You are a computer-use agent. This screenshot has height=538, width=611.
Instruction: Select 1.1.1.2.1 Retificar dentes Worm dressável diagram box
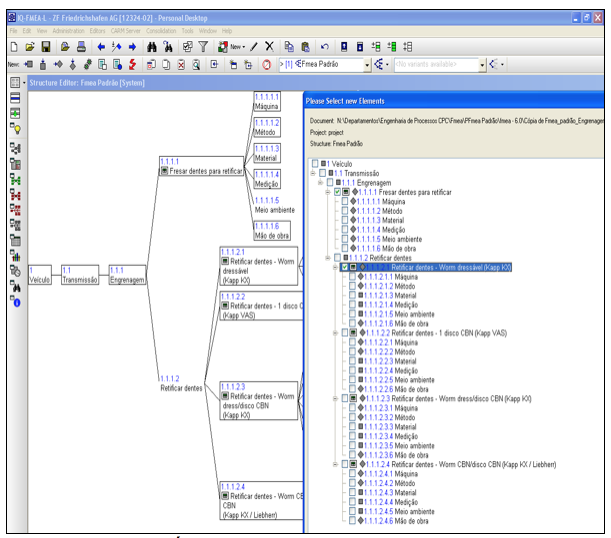coord(259,266)
